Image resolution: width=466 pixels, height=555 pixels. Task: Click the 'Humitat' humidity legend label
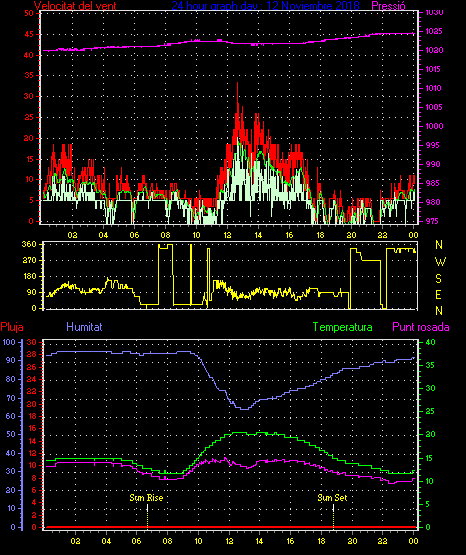(84, 327)
